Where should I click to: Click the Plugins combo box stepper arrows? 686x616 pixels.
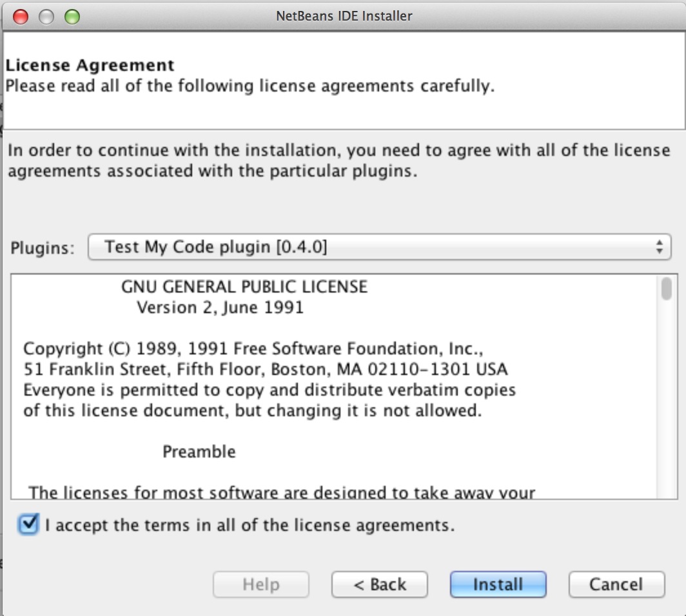tap(658, 247)
